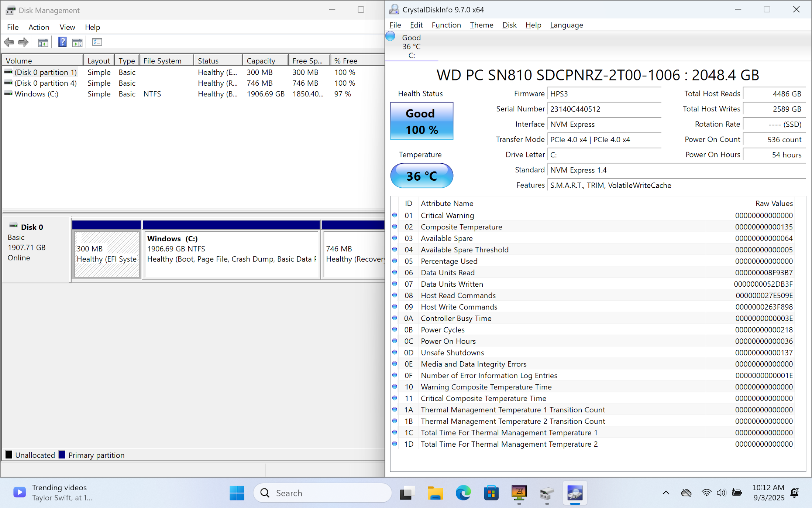Click the taskbar Search box
Image resolution: width=812 pixels, height=508 pixels.
pyautogui.click(x=322, y=493)
